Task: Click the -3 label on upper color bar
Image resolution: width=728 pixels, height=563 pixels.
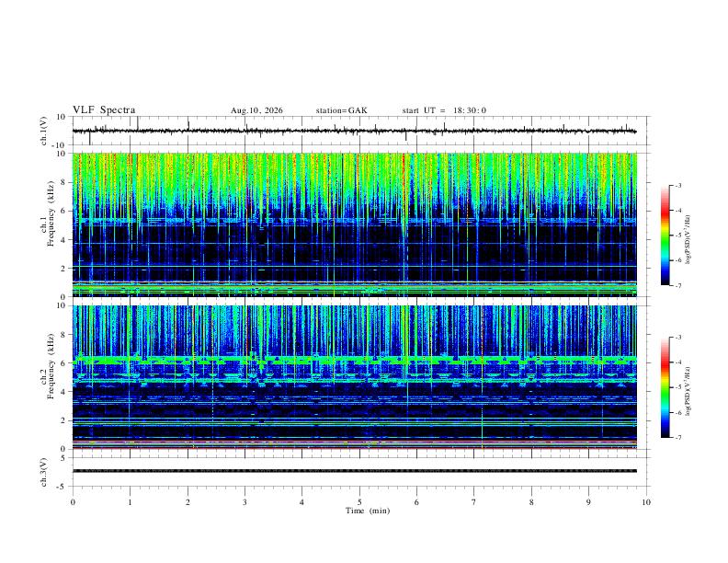Action: point(677,185)
